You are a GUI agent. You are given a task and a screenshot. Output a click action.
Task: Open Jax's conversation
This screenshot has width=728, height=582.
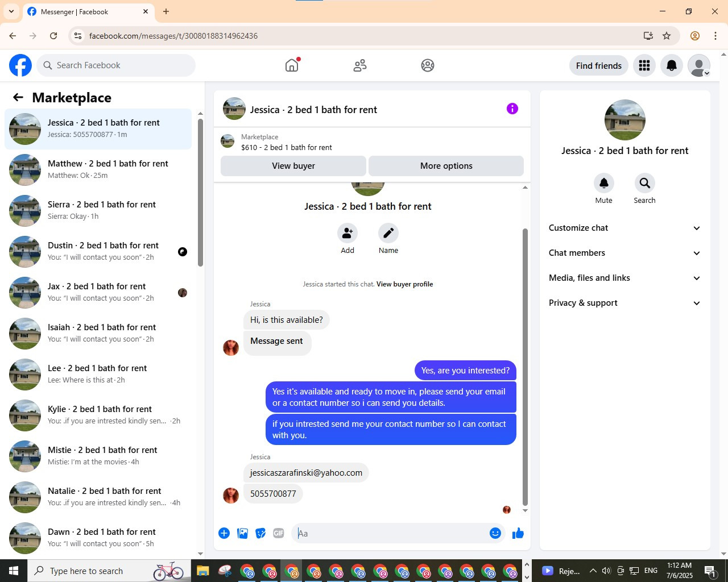click(98, 293)
